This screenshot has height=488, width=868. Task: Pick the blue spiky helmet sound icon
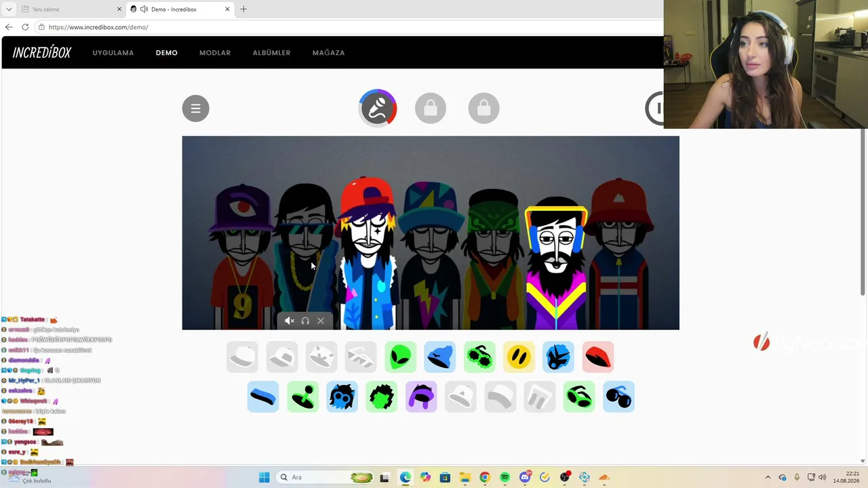(558, 357)
